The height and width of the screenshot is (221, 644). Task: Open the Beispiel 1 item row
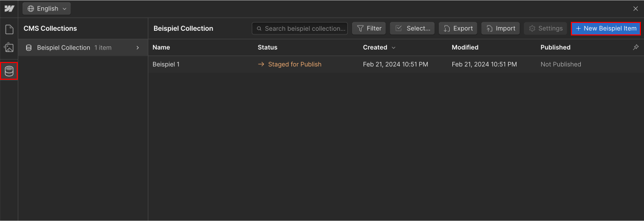[396, 64]
